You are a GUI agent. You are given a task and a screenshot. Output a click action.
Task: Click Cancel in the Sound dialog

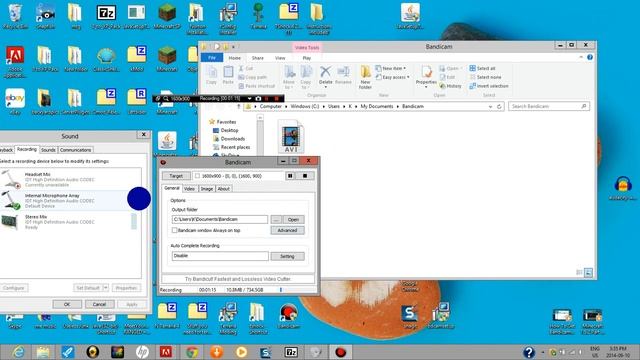(100, 304)
